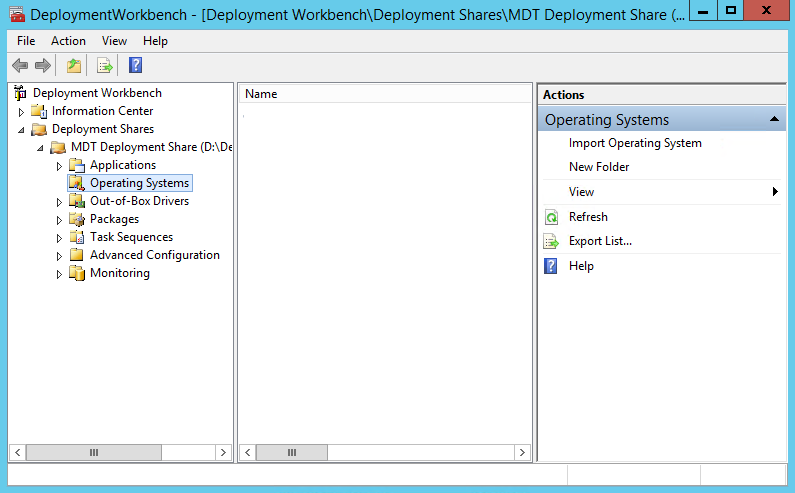Screen dimensions: 795x493
Task: Click the View action label in Actions pane
Action: (x=581, y=192)
